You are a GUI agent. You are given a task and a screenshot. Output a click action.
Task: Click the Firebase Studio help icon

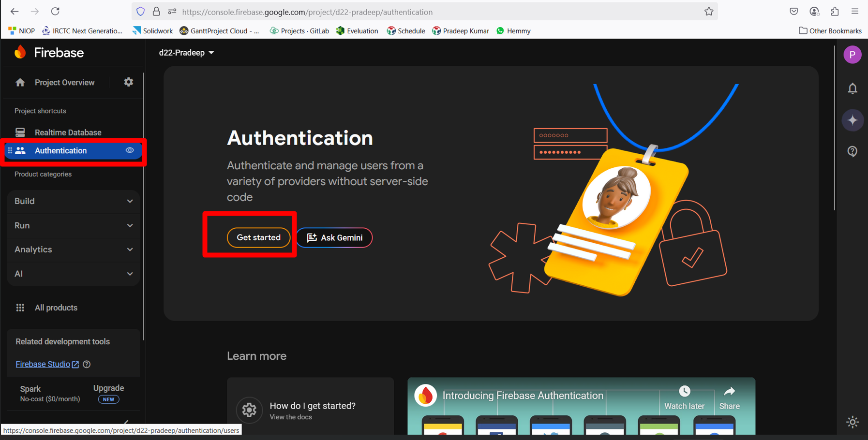87,364
